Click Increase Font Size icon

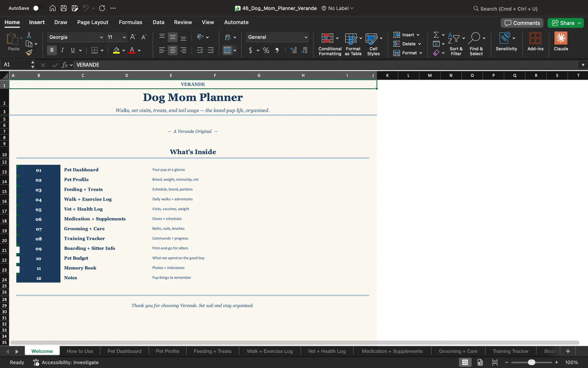click(133, 37)
